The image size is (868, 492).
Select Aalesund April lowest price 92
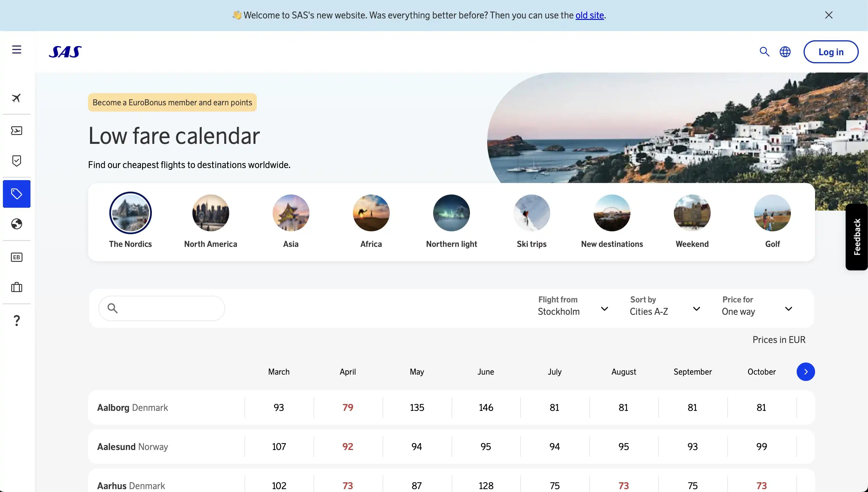(348, 447)
